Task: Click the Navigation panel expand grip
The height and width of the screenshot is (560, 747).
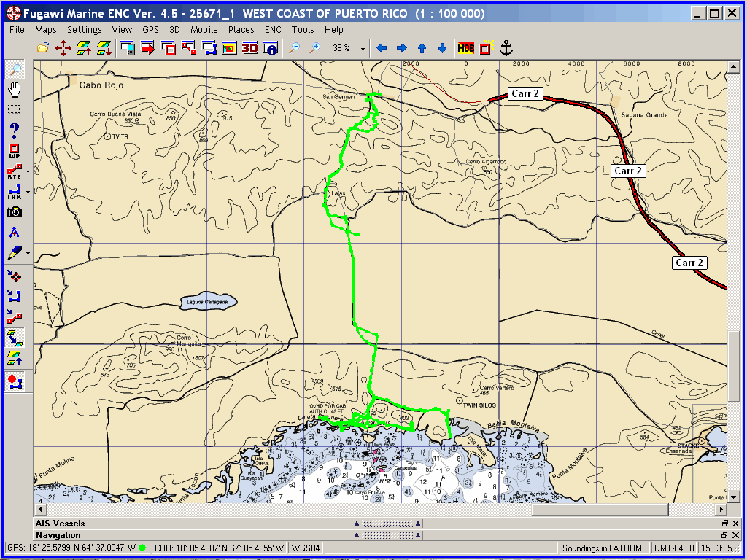Action: coord(387,534)
